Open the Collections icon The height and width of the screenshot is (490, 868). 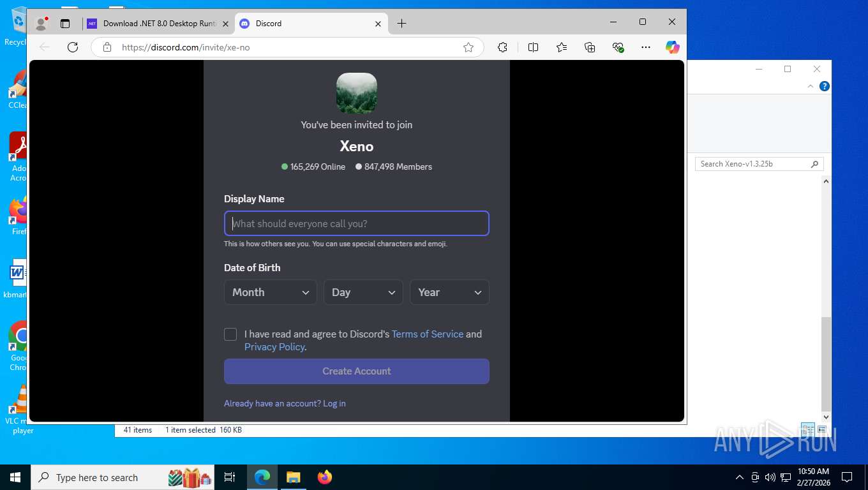click(x=590, y=47)
